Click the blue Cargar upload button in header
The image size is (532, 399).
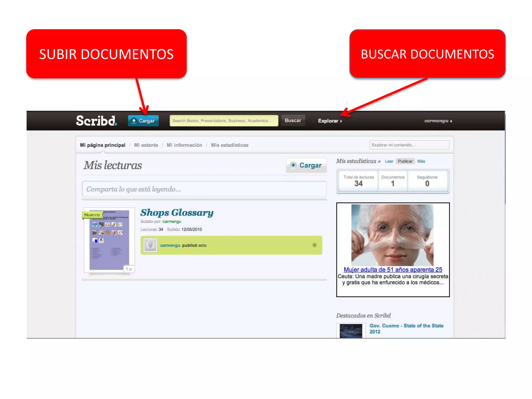point(143,121)
